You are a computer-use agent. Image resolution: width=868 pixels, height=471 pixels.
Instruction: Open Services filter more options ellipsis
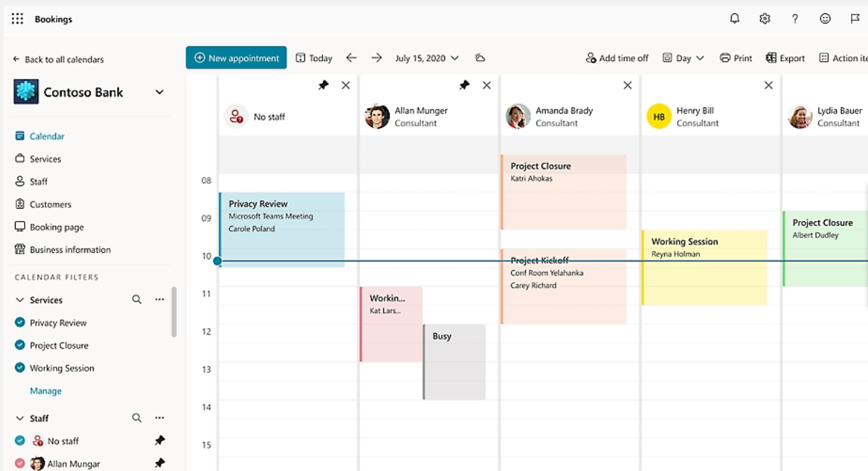coord(160,300)
